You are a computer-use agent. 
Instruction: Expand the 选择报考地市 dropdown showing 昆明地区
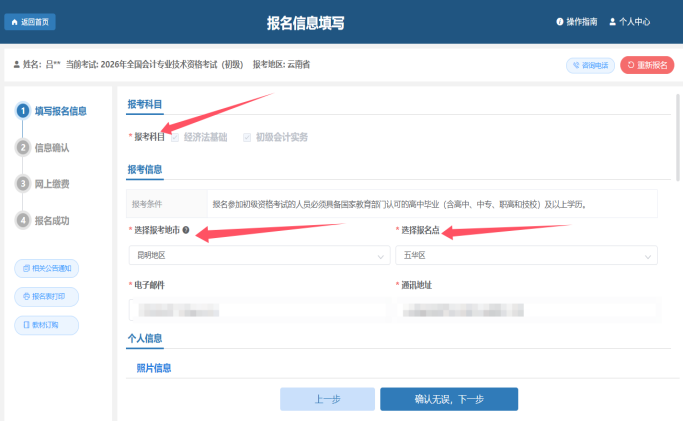tap(258, 256)
